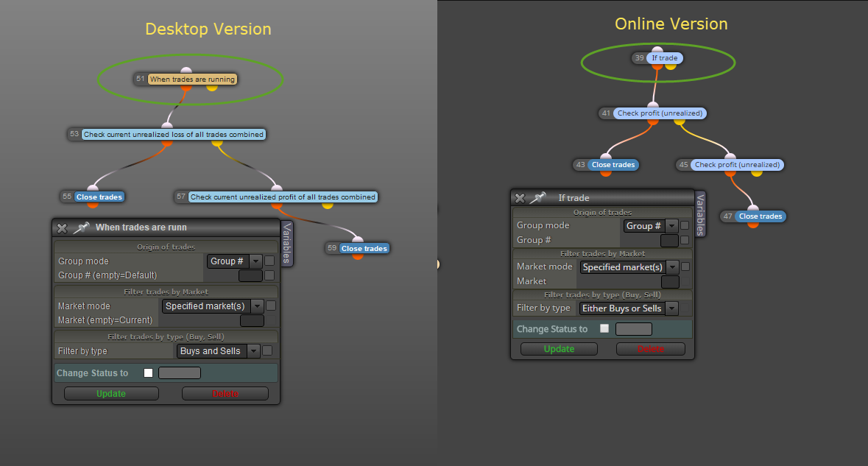
Task: Close the 'If trade' properties panel
Action: [x=520, y=198]
